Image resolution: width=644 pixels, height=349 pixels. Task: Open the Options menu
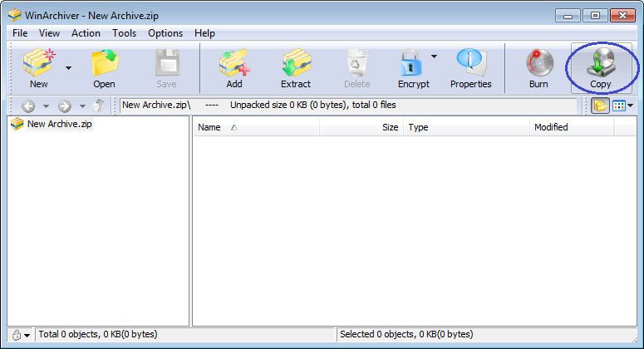[165, 33]
